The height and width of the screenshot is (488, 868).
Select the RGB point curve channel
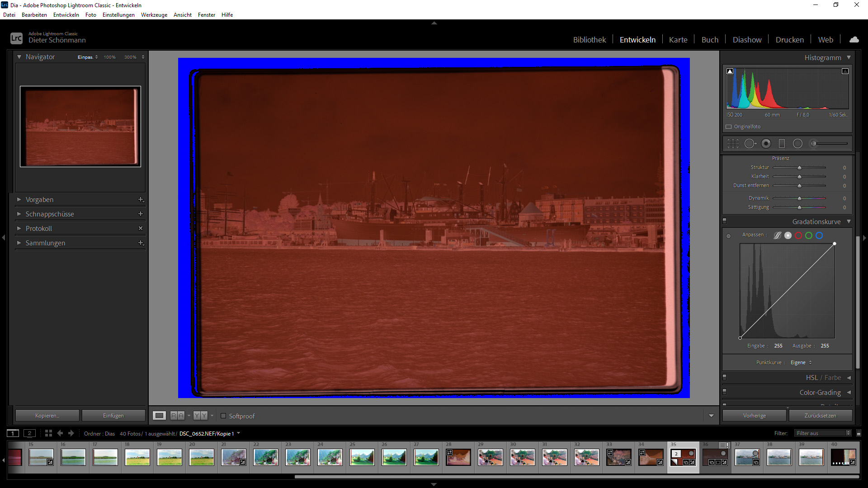tap(788, 235)
